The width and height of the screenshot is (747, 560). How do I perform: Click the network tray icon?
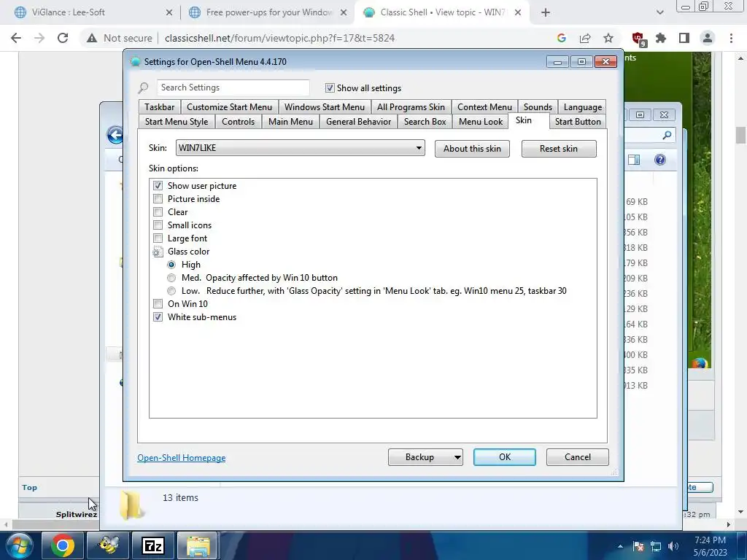click(x=656, y=546)
